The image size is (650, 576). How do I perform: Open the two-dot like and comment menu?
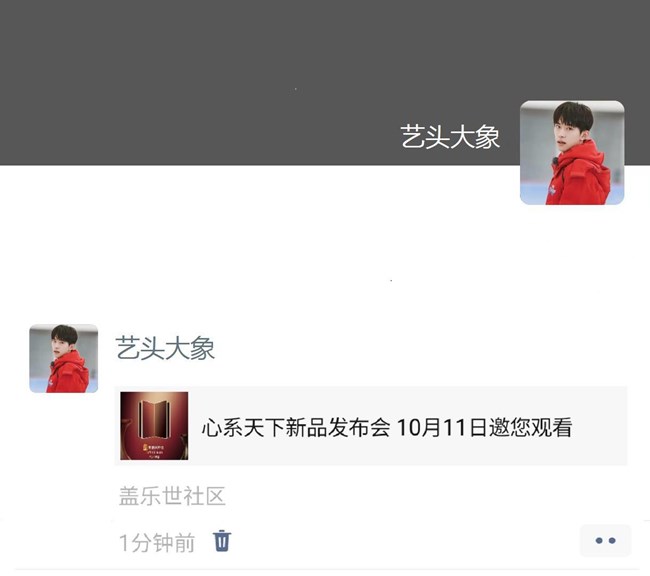pos(605,540)
